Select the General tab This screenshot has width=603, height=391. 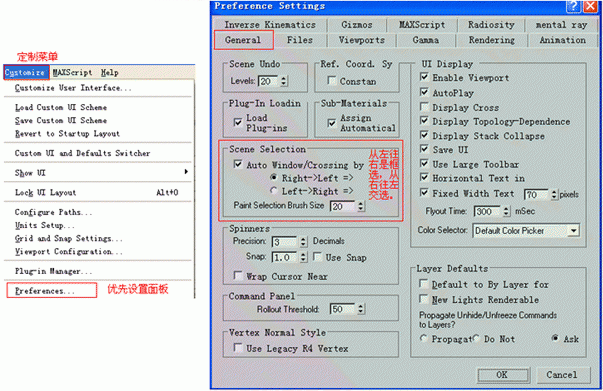pos(243,40)
